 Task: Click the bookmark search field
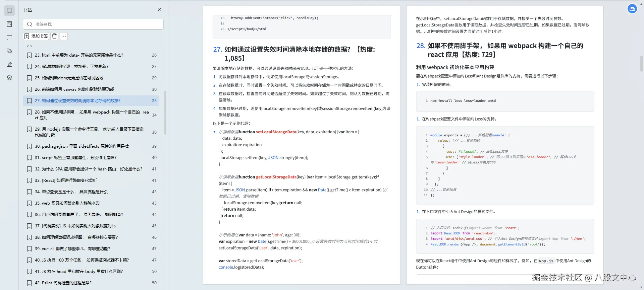pyautogui.click(x=93, y=24)
